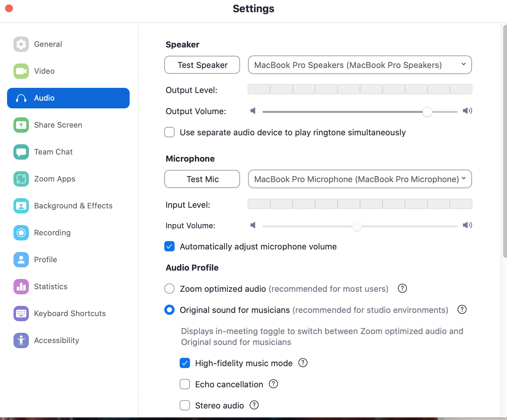Click the Test Mic button
507x420 pixels.
[x=202, y=179]
